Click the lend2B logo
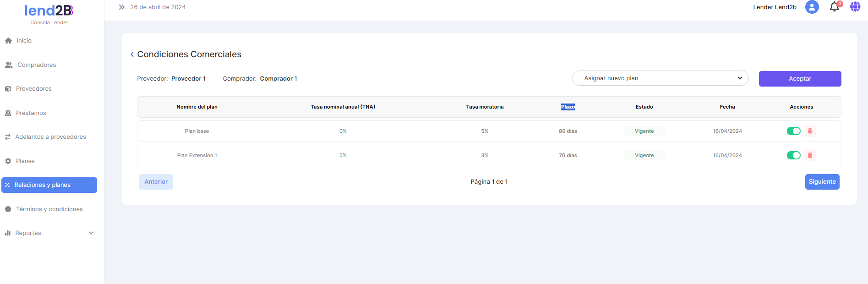Image resolution: width=868 pixels, height=284 pixels. click(49, 11)
